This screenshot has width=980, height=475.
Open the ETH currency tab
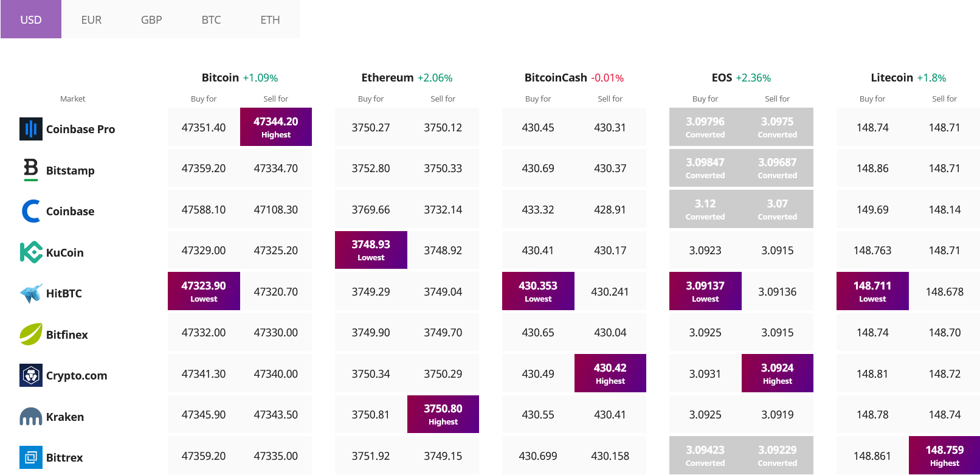pyautogui.click(x=270, y=19)
